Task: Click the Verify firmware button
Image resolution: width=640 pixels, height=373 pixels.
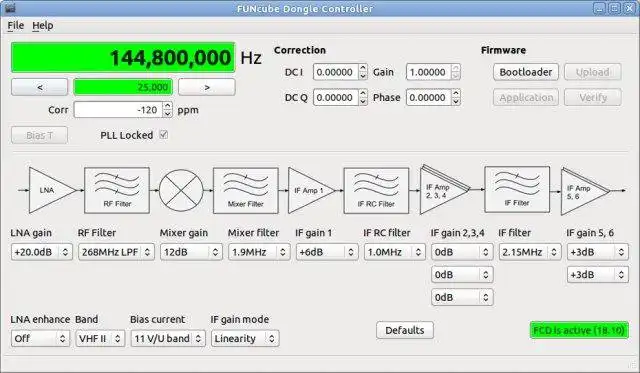Action: pyautogui.click(x=593, y=98)
